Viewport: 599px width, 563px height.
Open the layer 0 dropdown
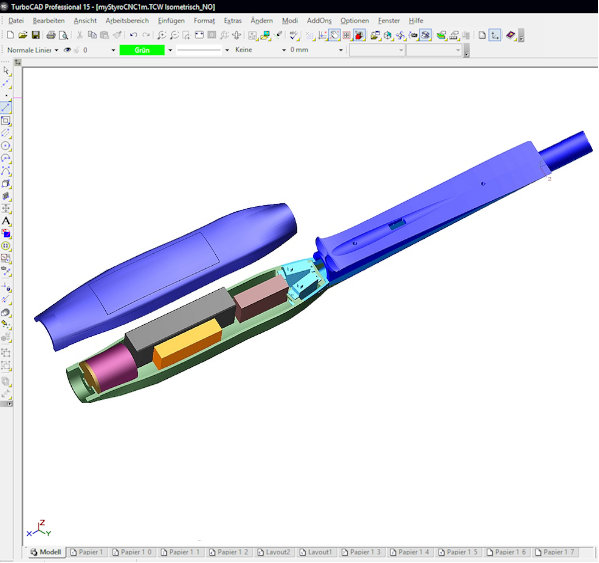tap(113, 50)
